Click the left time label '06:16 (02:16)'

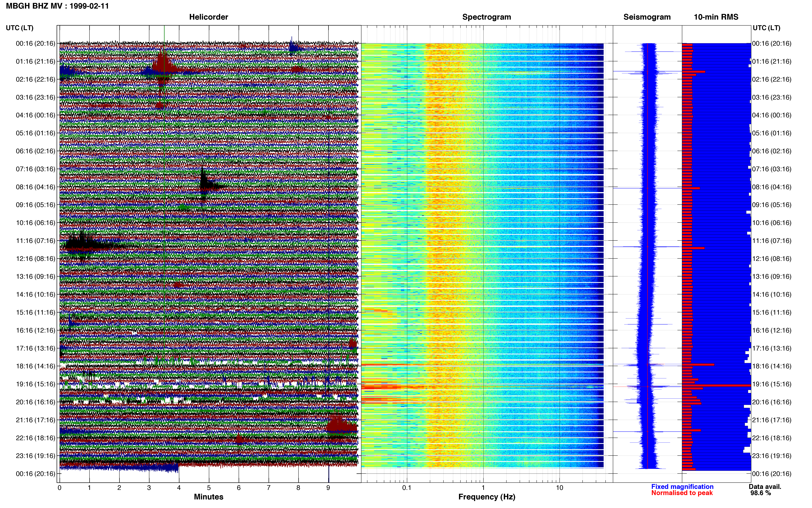[36, 151]
